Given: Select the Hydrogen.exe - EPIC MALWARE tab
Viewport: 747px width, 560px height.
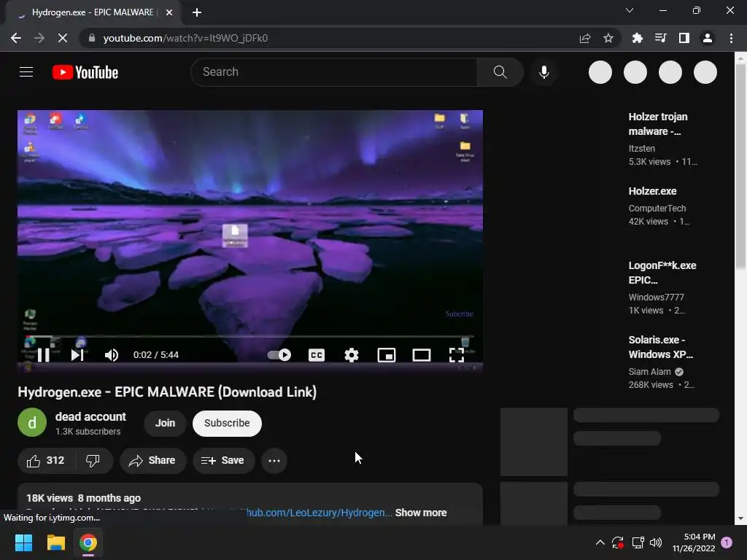Looking at the screenshot, I should (x=93, y=12).
